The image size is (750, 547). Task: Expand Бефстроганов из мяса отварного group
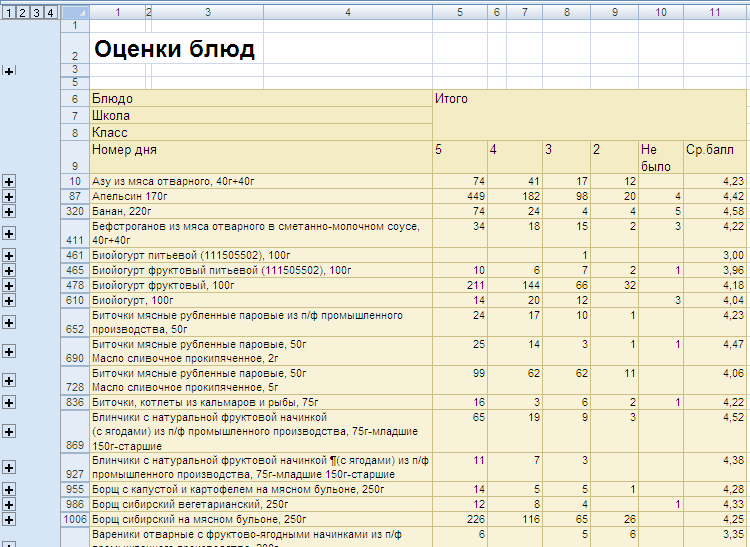click(x=9, y=233)
